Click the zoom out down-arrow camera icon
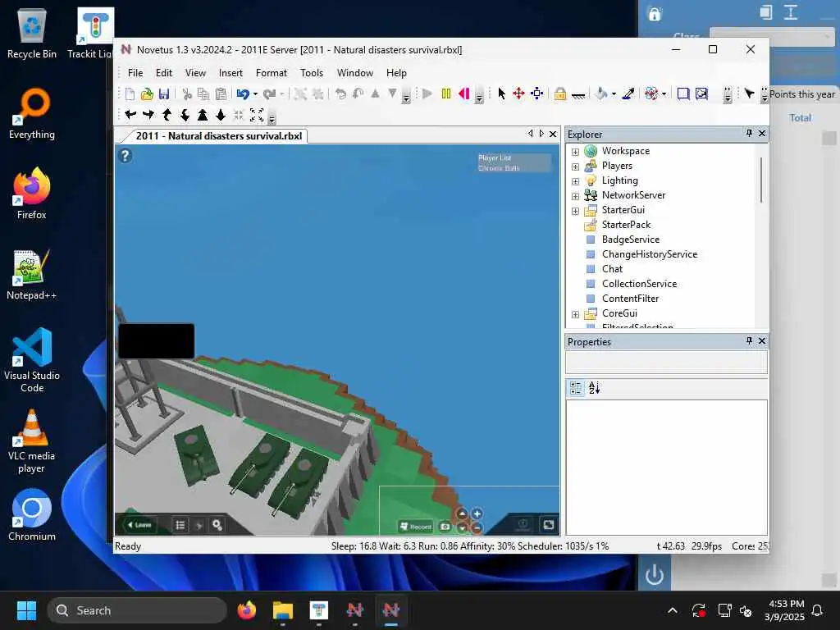Screen dimensions: 840x630 pyautogui.click(x=220, y=114)
